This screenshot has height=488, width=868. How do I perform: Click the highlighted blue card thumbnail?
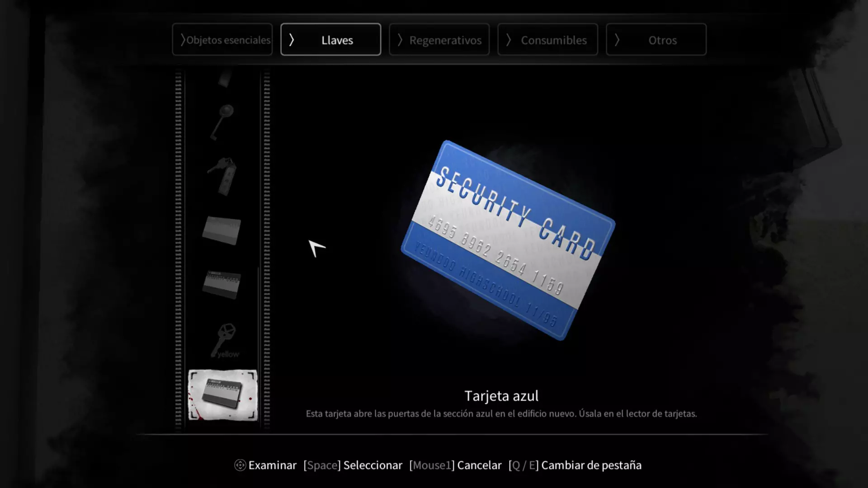pyautogui.click(x=222, y=395)
